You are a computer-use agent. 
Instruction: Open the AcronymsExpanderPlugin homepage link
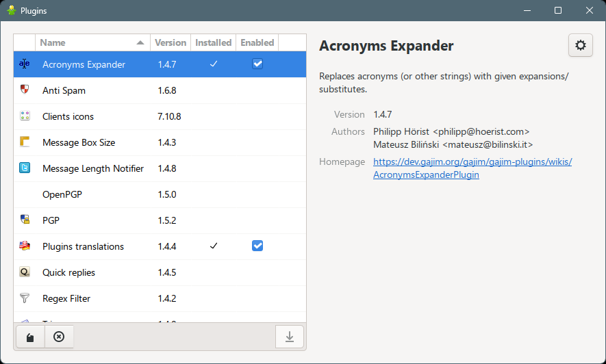(x=472, y=168)
